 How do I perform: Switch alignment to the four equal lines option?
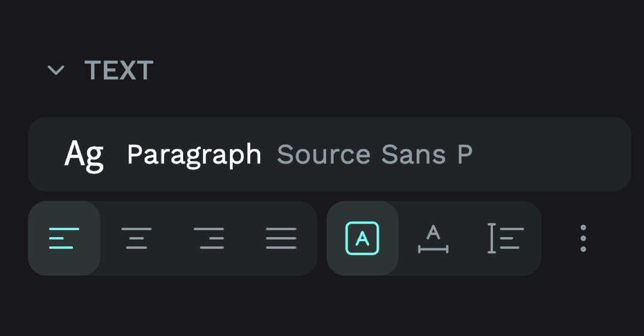pos(281,238)
